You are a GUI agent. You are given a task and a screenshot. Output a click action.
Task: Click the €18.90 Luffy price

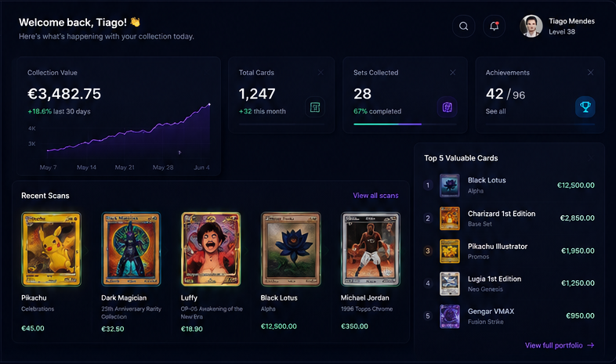click(x=192, y=329)
